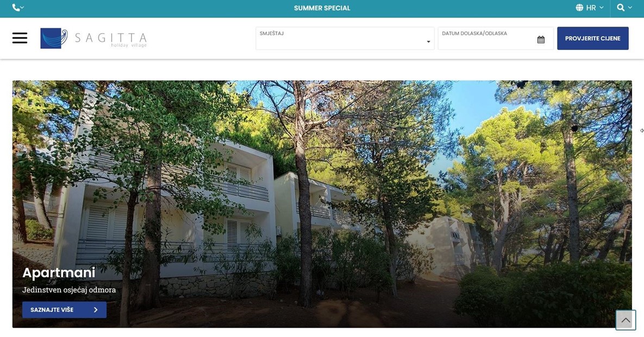Click the Provjerite Cijene button
Viewport: 644px width, 337px height.
point(593,39)
